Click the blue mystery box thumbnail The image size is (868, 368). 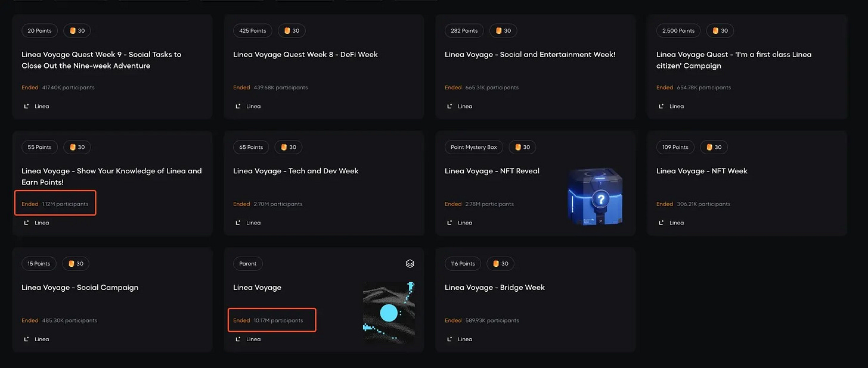click(596, 197)
